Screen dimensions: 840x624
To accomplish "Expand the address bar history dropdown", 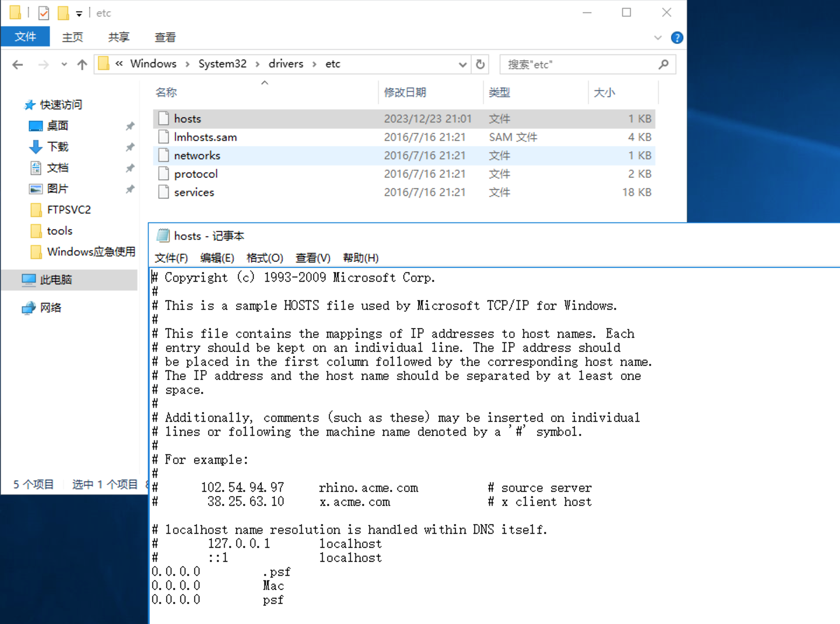I will pyautogui.click(x=462, y=65).
